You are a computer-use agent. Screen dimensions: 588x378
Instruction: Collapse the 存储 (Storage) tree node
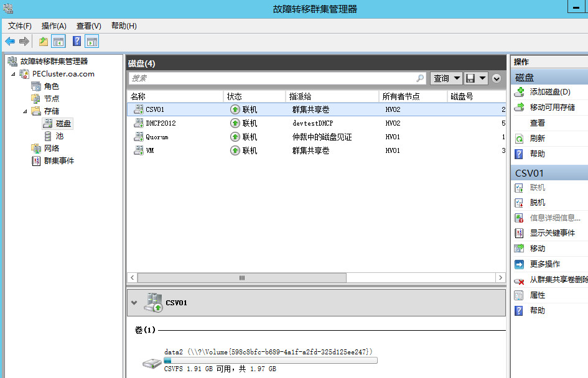click(x=25, y=111)
